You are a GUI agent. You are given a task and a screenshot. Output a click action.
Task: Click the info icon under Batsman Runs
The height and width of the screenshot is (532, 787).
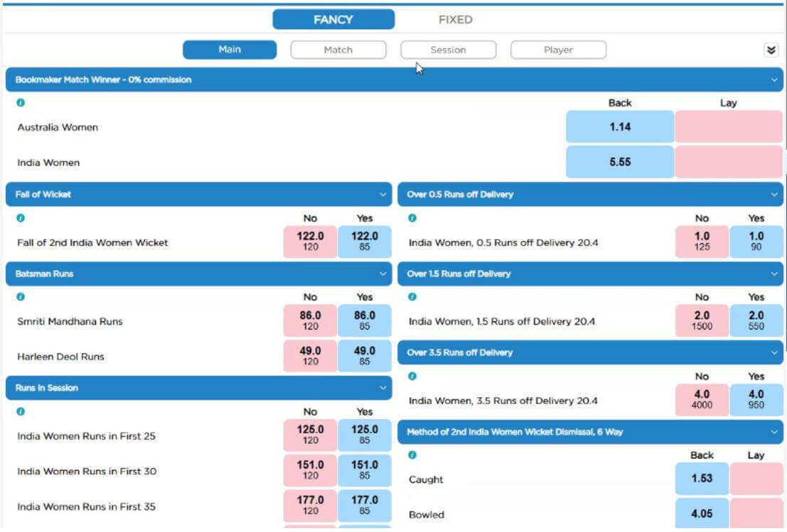20,297
